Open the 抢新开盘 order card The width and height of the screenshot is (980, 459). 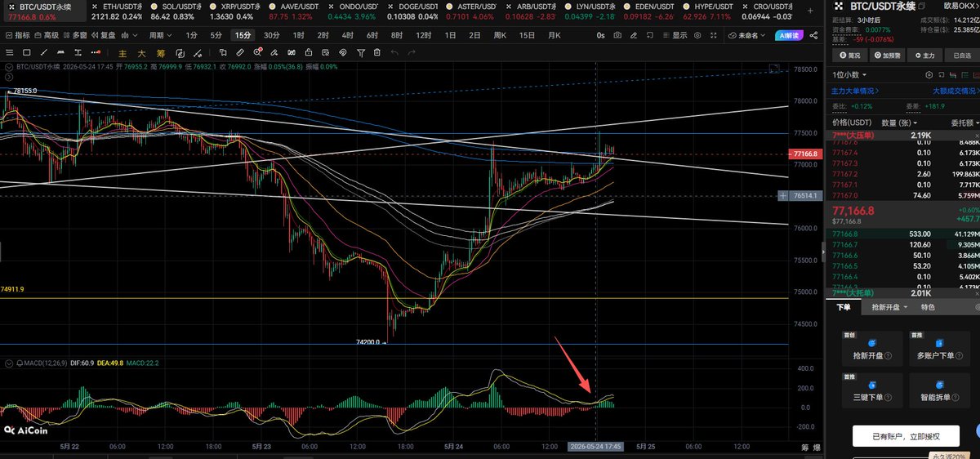[x=871, y=350]
